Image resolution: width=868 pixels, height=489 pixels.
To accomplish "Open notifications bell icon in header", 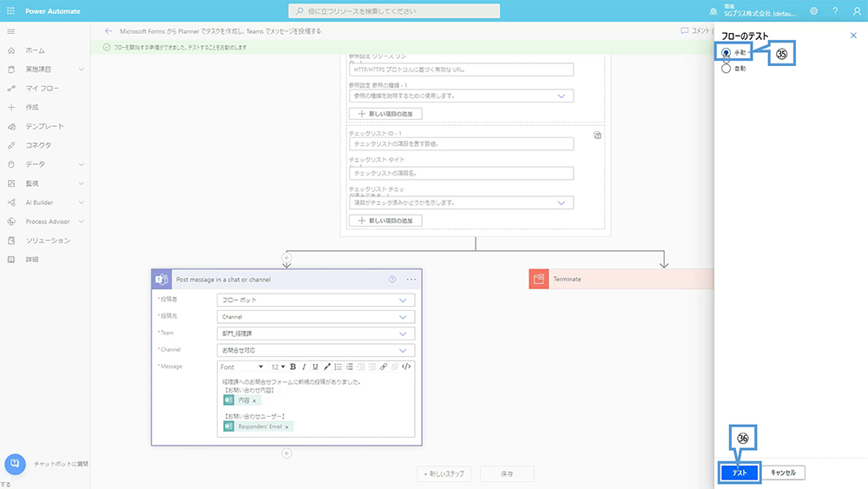I will (x=713, y=11).
